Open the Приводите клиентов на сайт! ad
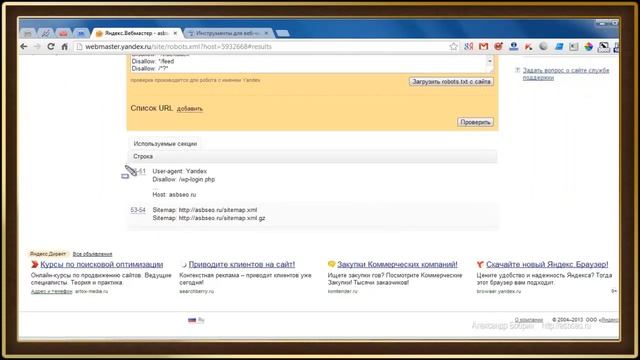The image size is (640, 360). [x=242, y=264]
